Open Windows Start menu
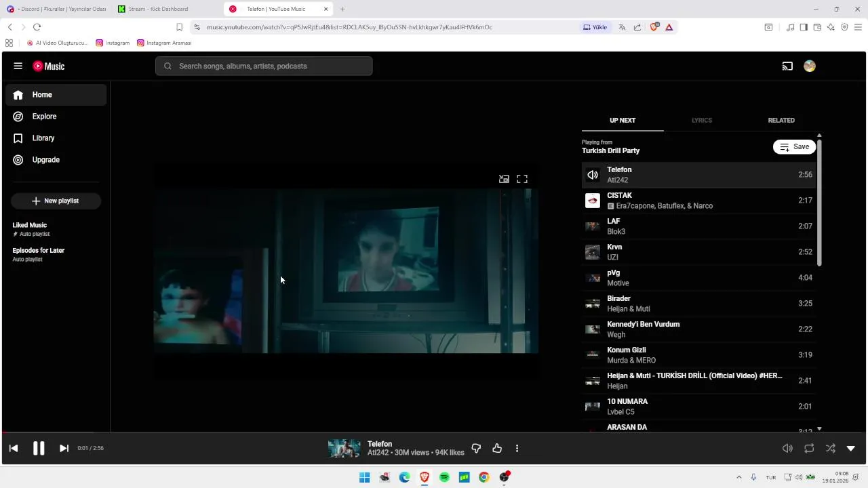This screenshot has height=488, width=868. click(x=365, y=477)
